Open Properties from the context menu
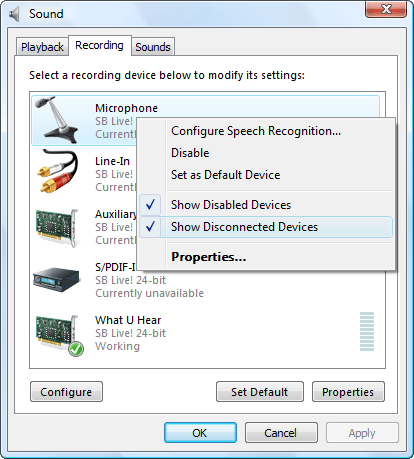414x459 pixels. pyautogui.click(x=208, y=257)
